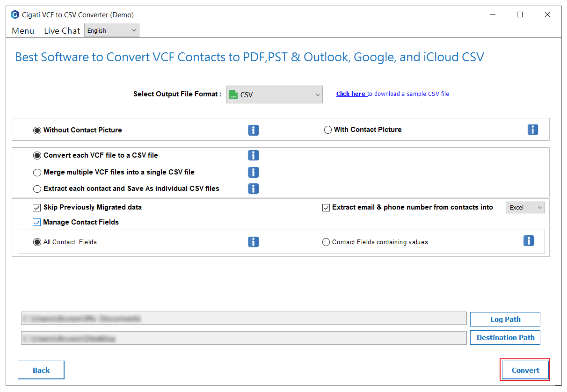The width and height of the screenshot is (567, 392).
Task: Choose Merge multiple VCF files into single CSV
Action: [x=37, y=172]
